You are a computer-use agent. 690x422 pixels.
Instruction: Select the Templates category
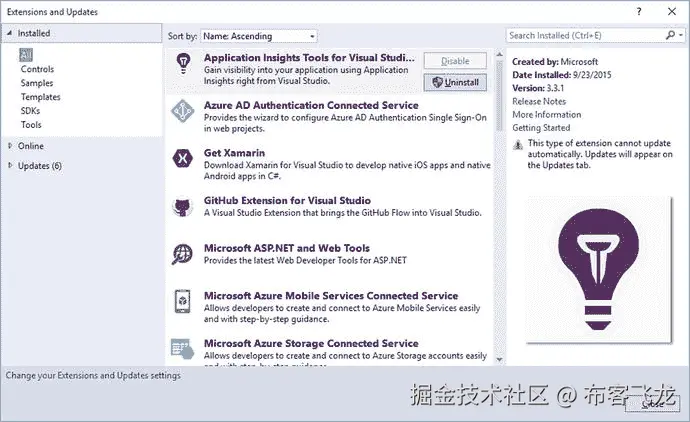click(40, 97)
